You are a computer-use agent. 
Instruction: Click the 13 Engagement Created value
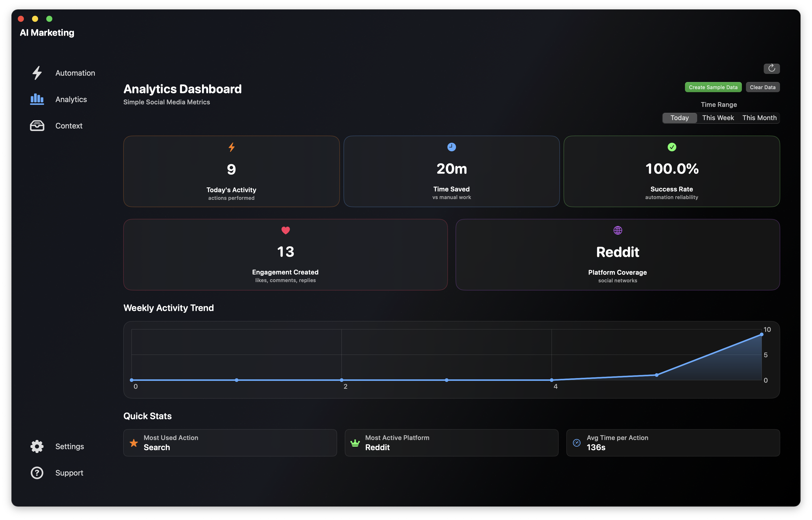(x=285, y=252)
